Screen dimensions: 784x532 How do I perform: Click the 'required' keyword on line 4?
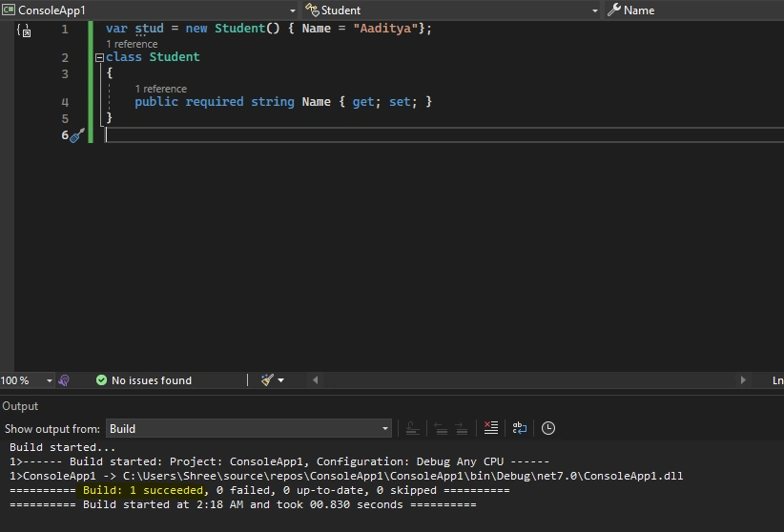click(x=215, y=102)
